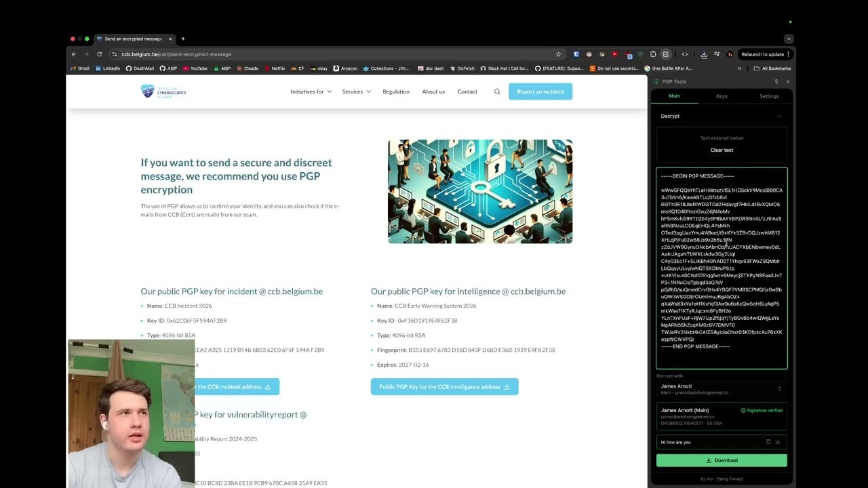Copy the decrypted 'Hi how are you' message
868x488 pixels.
(x=768, y=442)
